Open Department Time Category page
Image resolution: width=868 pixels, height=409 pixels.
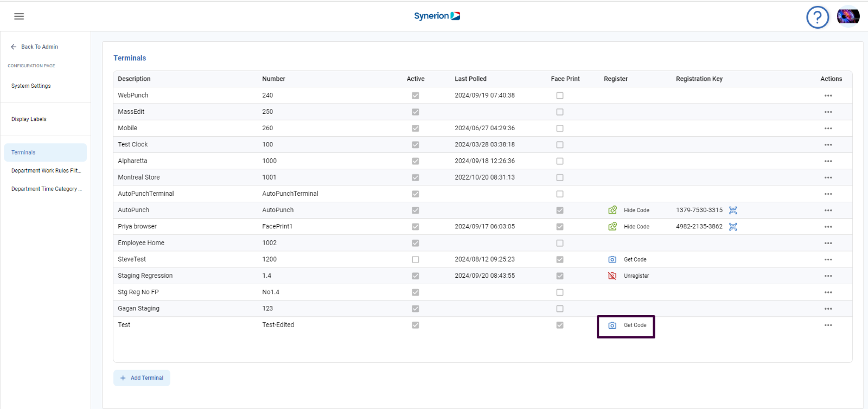pos(46,189)
